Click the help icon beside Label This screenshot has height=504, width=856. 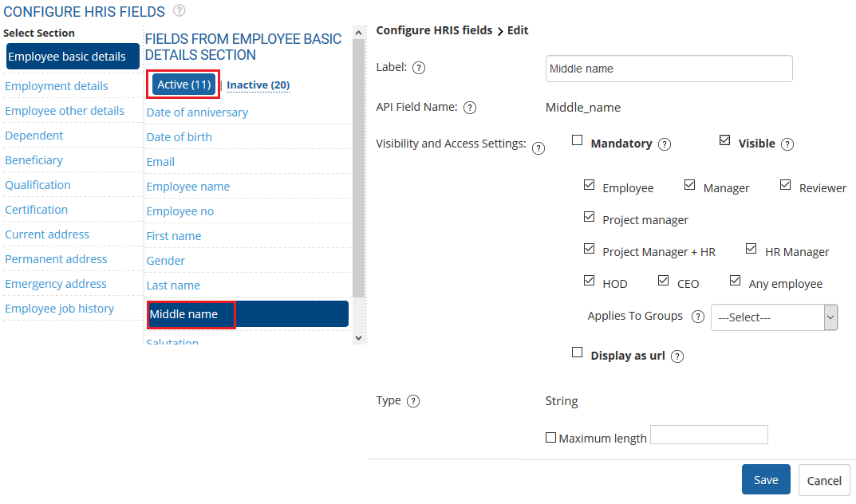419,68
